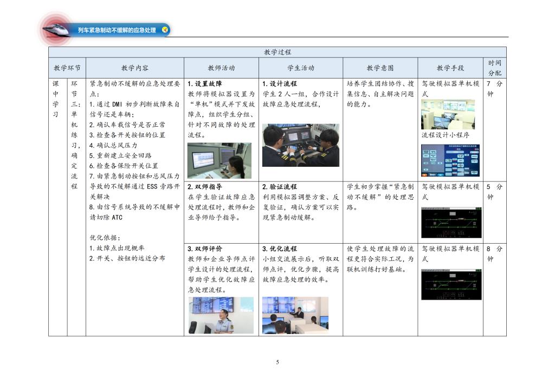Select the 教学内容 column header

(135, 68)
